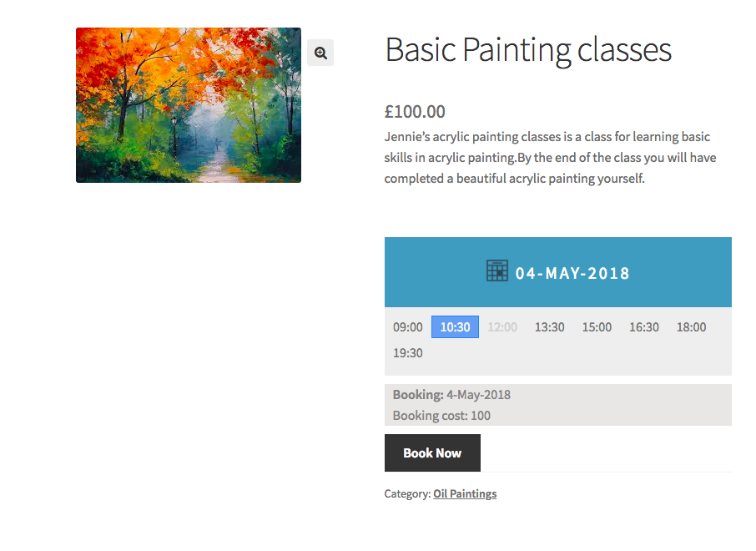Viewport: 756px width, 551px height.
Task: Click the Jennie's acrylic painting description paragraph
Action: point(550,157)
